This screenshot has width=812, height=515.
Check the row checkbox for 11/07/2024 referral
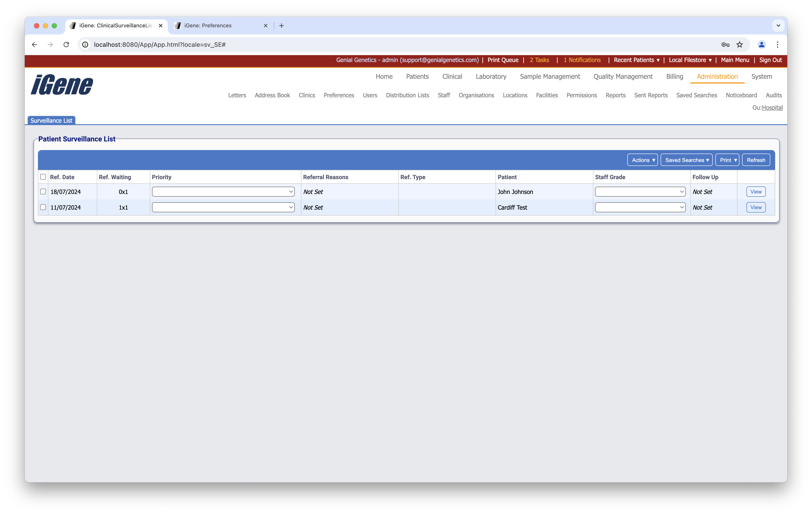coord(43,207)
